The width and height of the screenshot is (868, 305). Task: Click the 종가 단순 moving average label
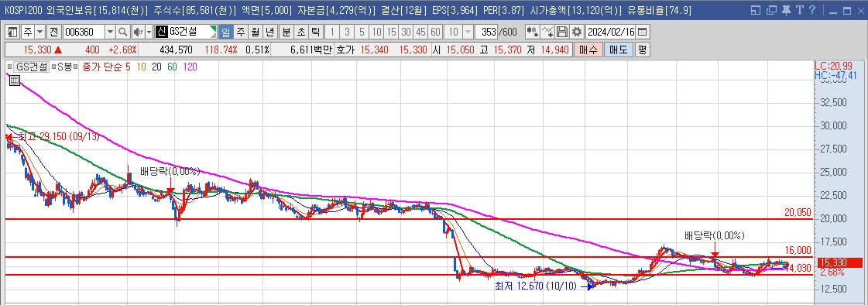(102, 67)
